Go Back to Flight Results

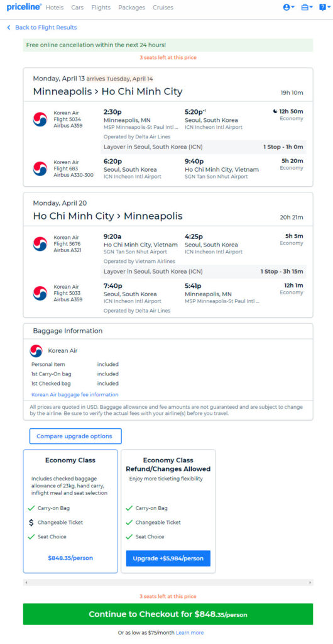(46, 28)
